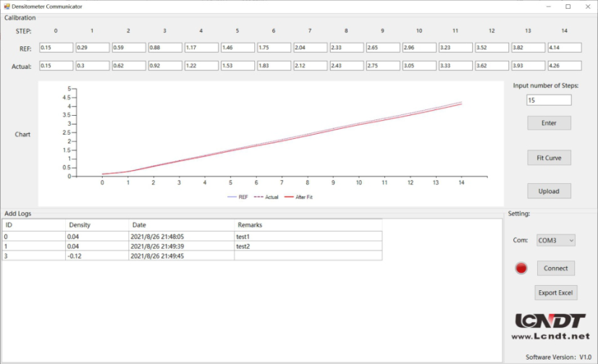Click the Density column header
Viewport: 598px width, 364px height.
97,225
